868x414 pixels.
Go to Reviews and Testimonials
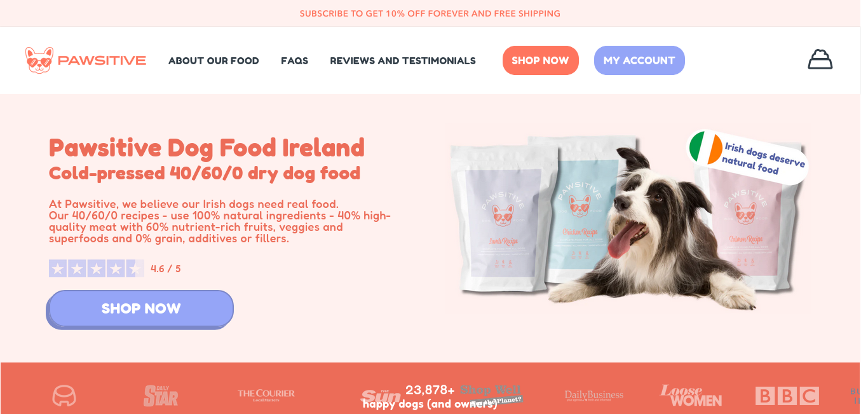click(x=403, y=60)
